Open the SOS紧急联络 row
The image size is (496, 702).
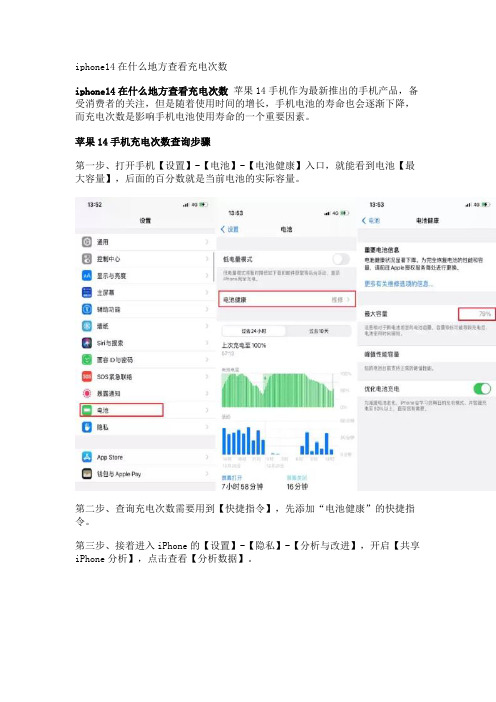coord(145,377)
